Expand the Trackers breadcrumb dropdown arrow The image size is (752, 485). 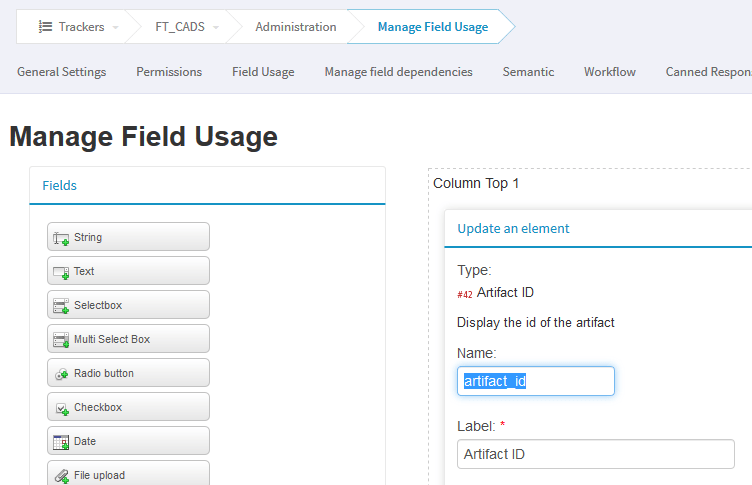(x=116, y=28)
